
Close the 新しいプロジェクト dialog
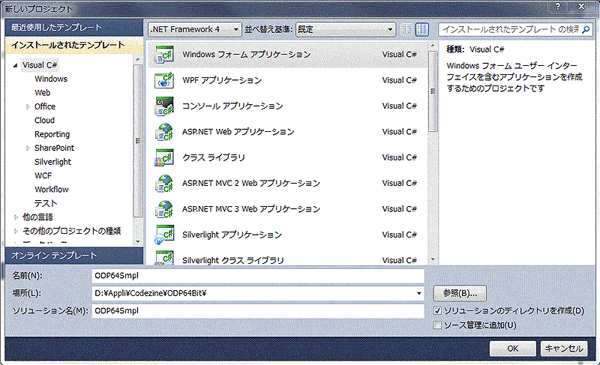[581, 7]
